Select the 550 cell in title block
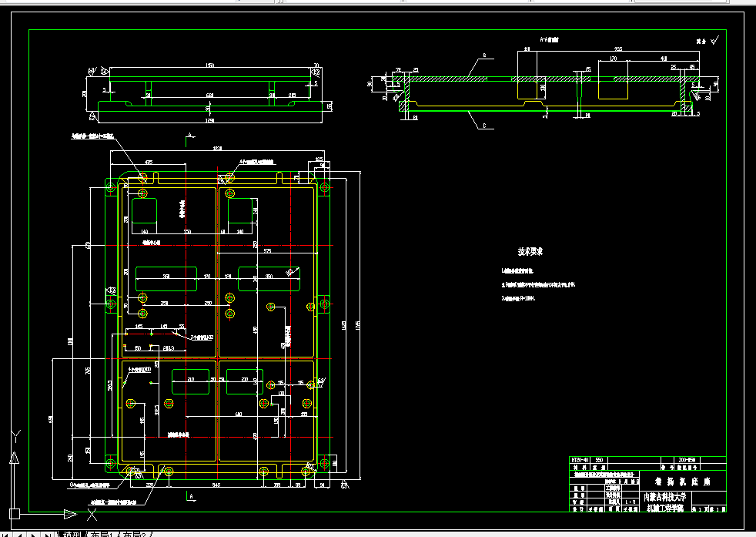Viewport: 756px width, 537px height. point(599,460)
